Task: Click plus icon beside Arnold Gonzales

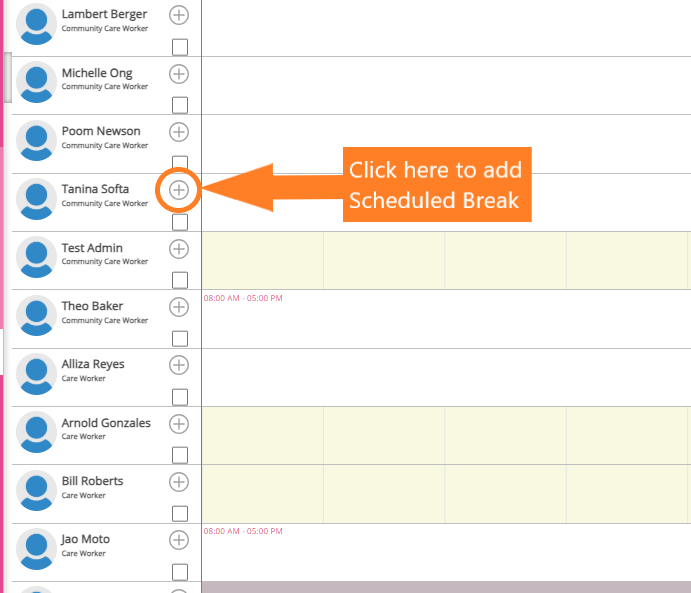Action: pyautogui.click(x=179, y=423)
